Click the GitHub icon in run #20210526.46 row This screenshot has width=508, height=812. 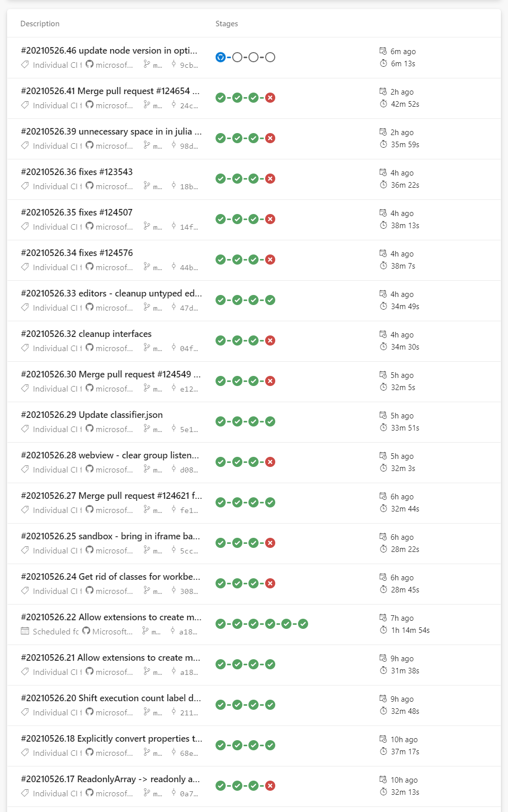[x=90, y=64]
